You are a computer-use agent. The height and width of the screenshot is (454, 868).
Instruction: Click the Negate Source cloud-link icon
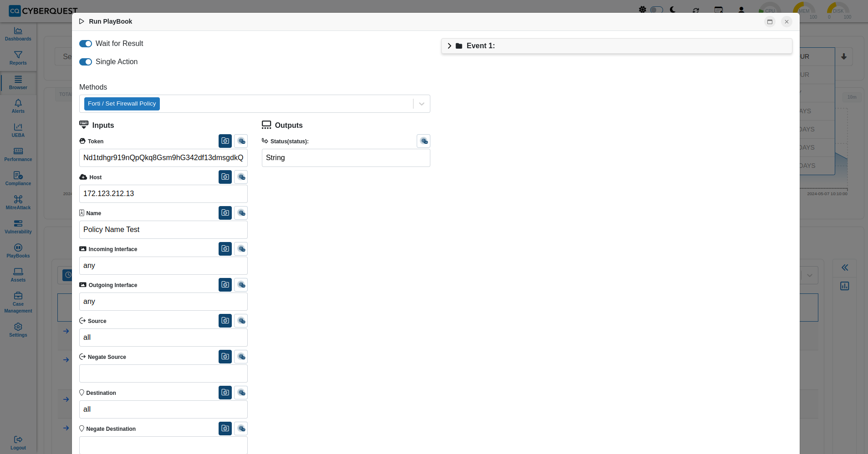pos(241,357)
